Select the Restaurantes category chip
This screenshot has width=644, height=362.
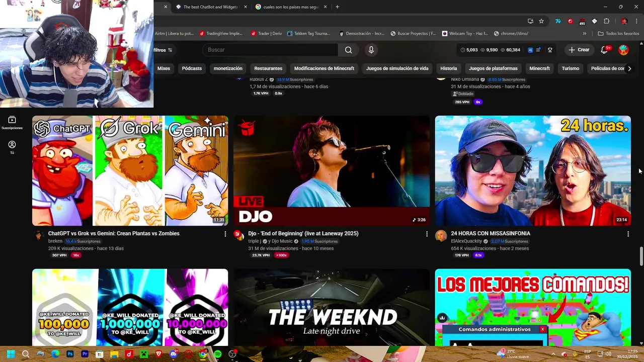pos(268,68)
